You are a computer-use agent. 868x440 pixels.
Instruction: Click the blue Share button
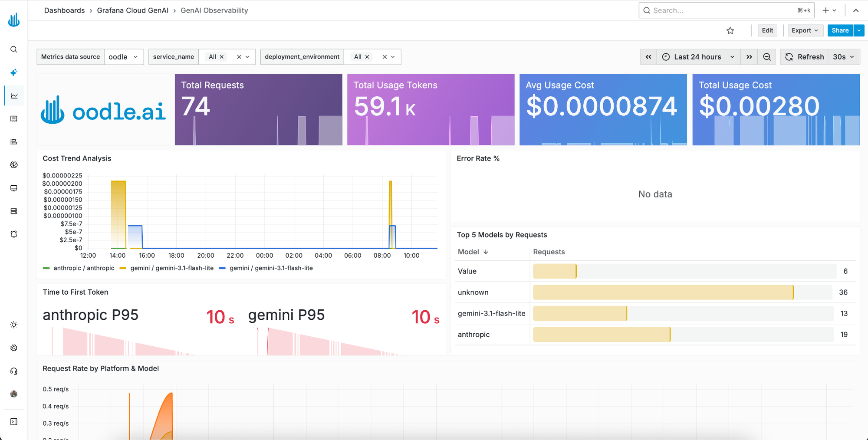(x=840, y=30)
